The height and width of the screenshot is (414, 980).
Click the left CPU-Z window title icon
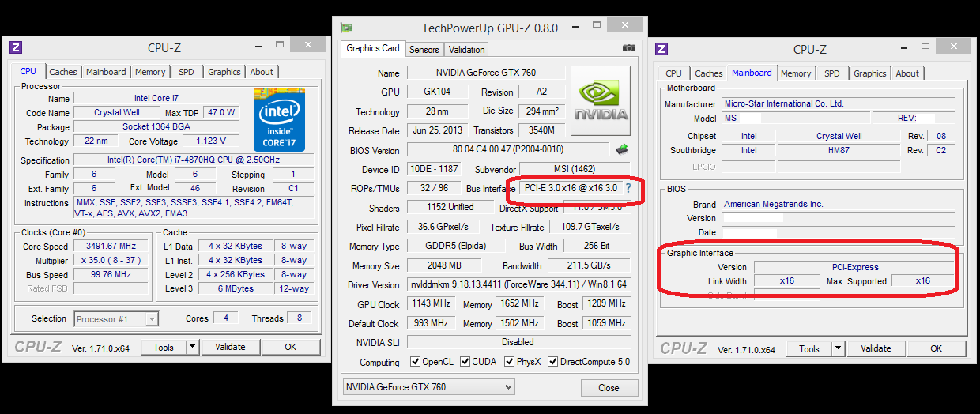click(x=16, y=47)
